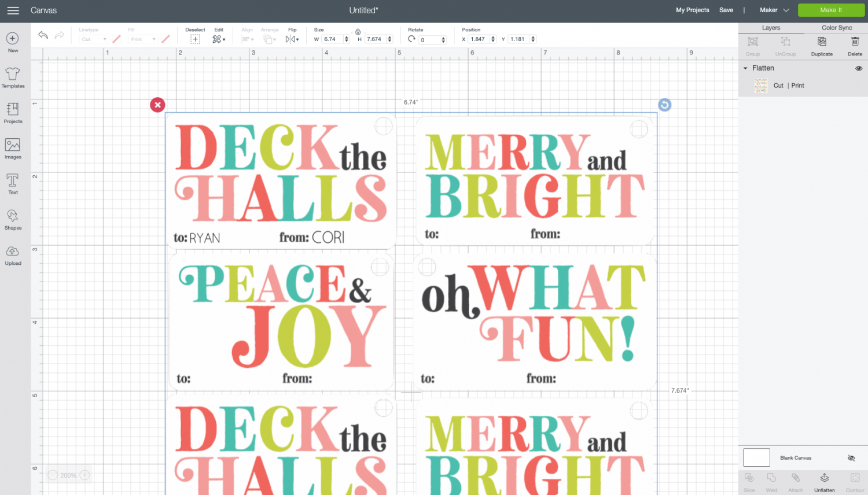Click the Y position stepper arrows
The width and height of the screenshot is (868, 495).
click(x=533, y=39)
